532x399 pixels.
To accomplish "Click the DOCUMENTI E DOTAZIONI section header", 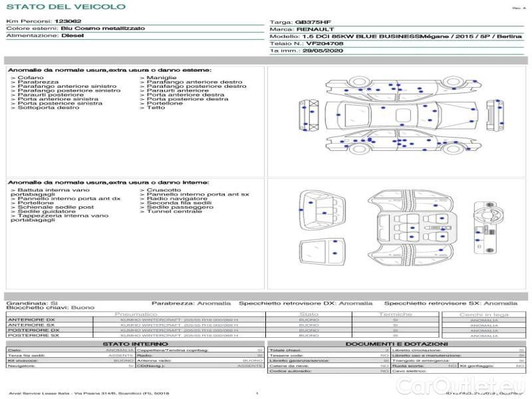I will (394, 344).
